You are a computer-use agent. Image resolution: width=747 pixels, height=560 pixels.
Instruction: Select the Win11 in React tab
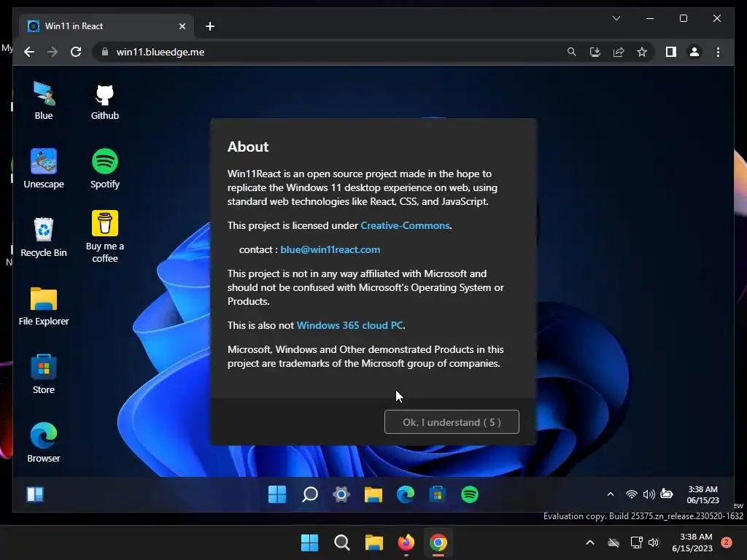(x=107, y=26)
